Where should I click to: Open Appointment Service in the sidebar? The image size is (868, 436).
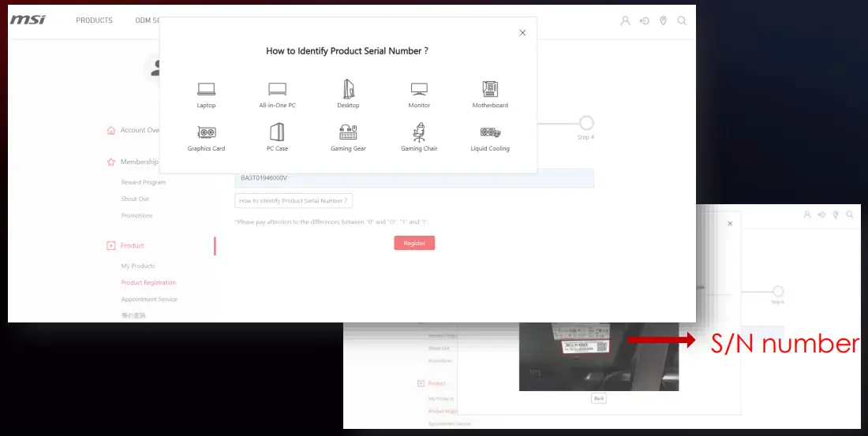(149, 299)
